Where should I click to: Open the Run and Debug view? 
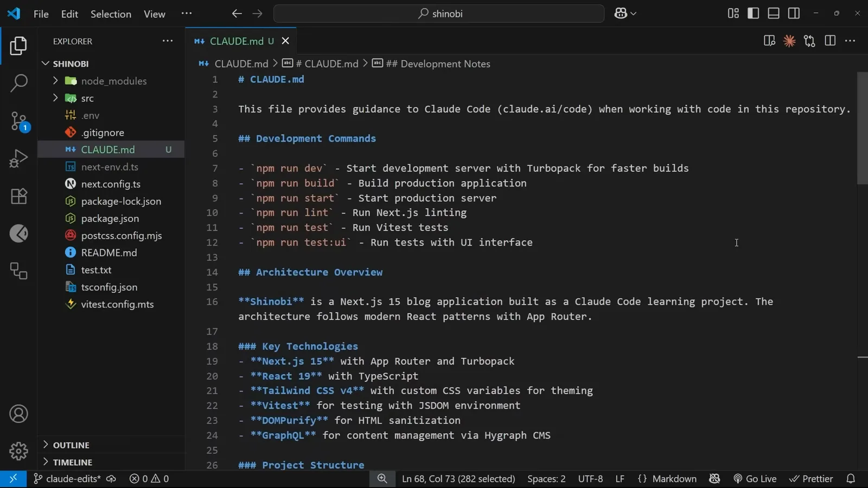pos(18,158)
